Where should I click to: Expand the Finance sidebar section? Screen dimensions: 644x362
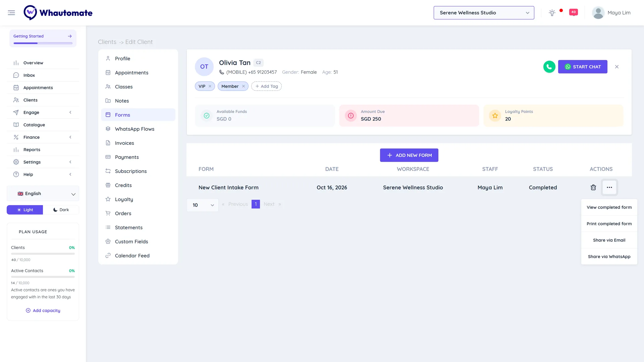point(43,137)
